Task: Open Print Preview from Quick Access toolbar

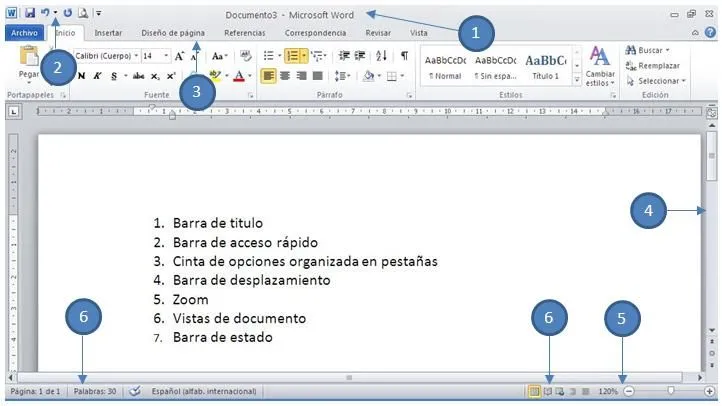Action: click(83, 13)
